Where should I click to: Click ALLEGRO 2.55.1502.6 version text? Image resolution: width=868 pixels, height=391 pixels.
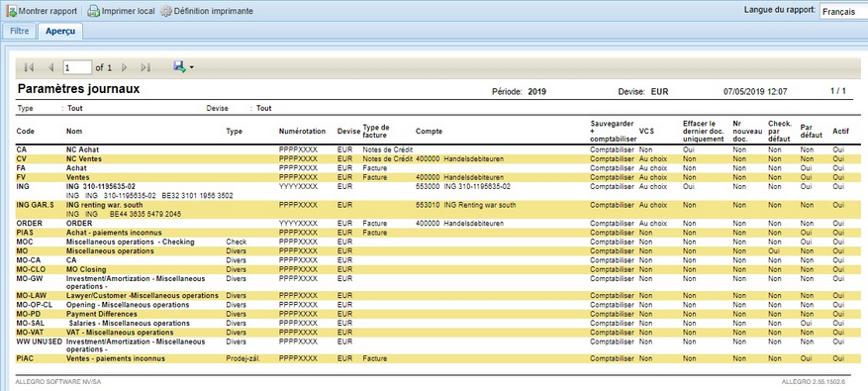pos(814,382)
